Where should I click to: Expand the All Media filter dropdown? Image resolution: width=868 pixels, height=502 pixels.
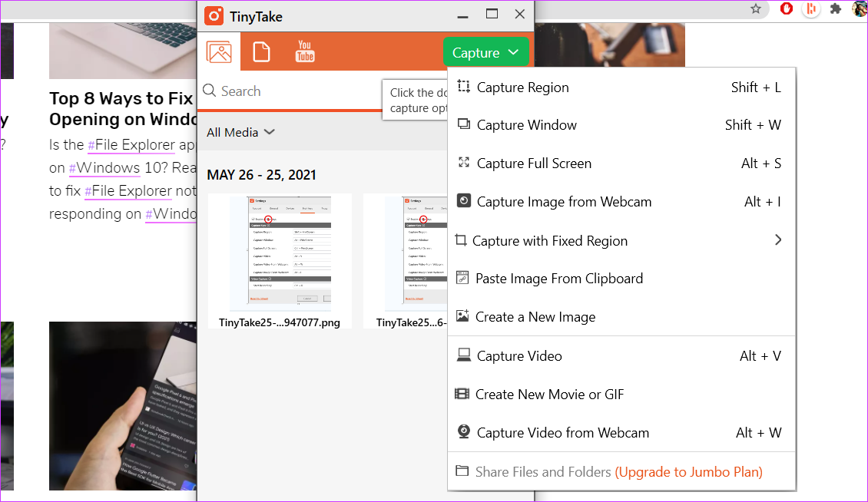(x=240, y=132)
